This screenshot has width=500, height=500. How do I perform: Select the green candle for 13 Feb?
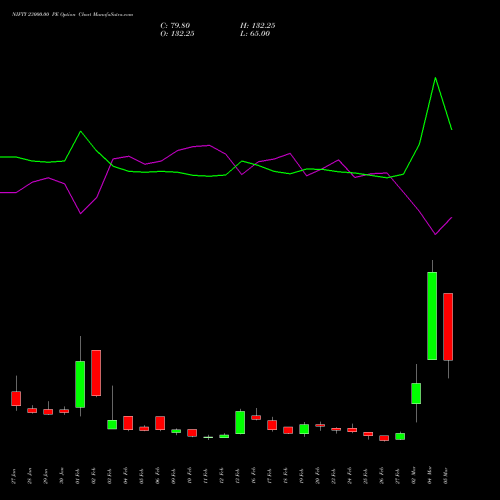pos(240,422)
